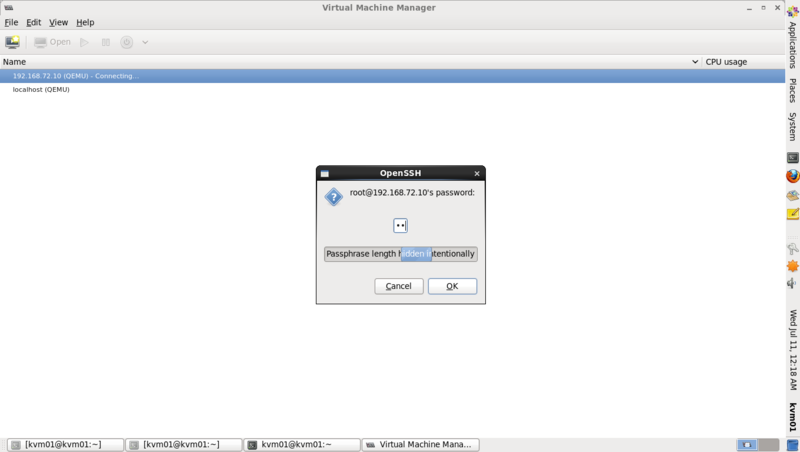Expand the shutdown options dropdown arrow
800x452 pixels.
(145, 42)
